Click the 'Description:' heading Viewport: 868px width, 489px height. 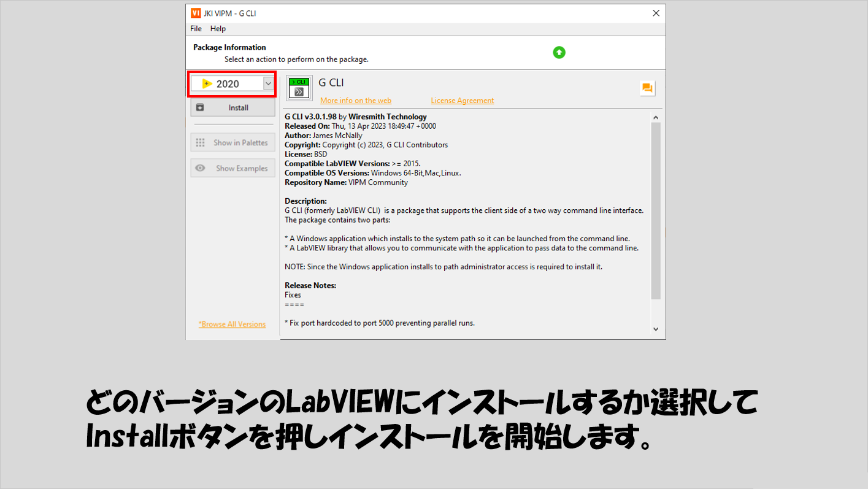coord(306,201)
